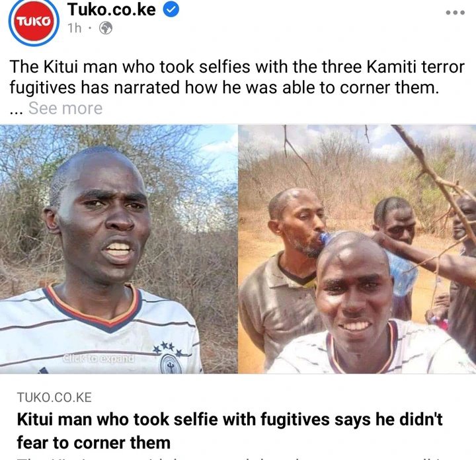The width and height of the screenshot is (476, 460).
Task: Click the second headline line 'fear to corner them'
Action: [x=93, y=443]
